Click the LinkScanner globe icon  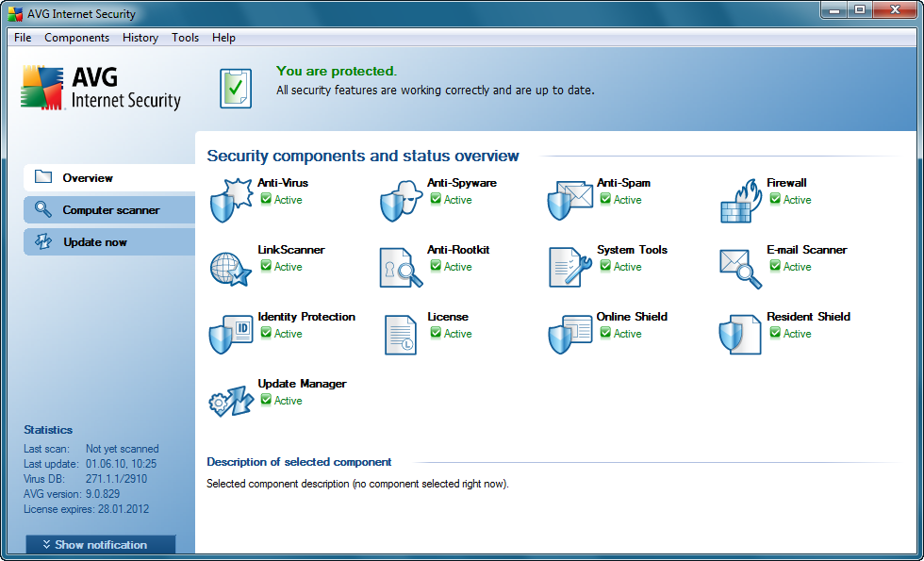pyautogui.click(x=230, y=267)
